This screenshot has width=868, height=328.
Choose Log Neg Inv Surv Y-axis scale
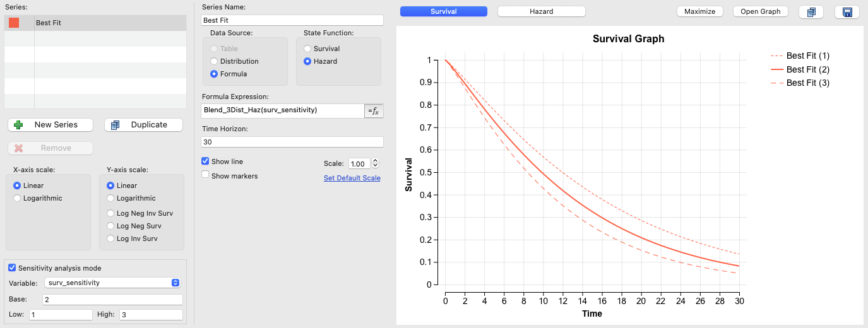pyautogui.click(x=111, y=213)
